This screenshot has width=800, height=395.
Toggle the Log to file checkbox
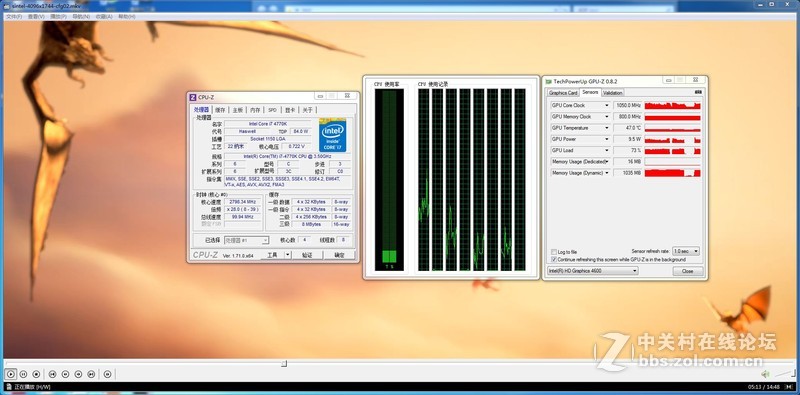click(x=554, y=252)
